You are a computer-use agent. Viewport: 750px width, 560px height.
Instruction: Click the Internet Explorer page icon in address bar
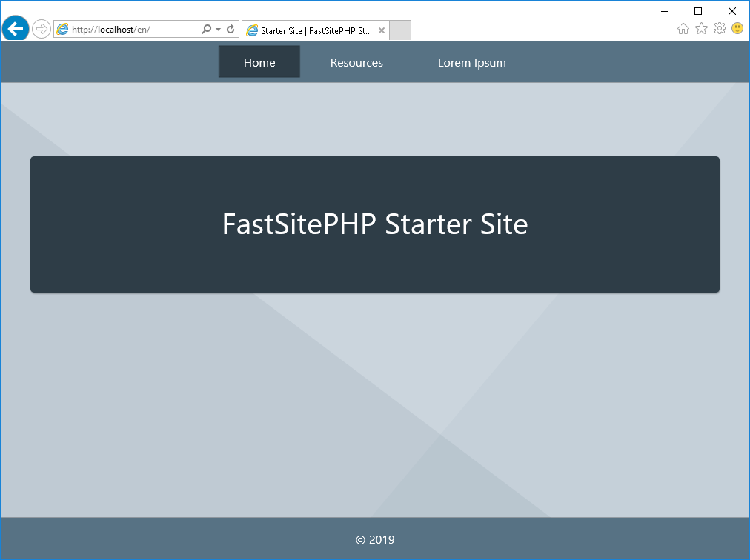coord(63,29)
